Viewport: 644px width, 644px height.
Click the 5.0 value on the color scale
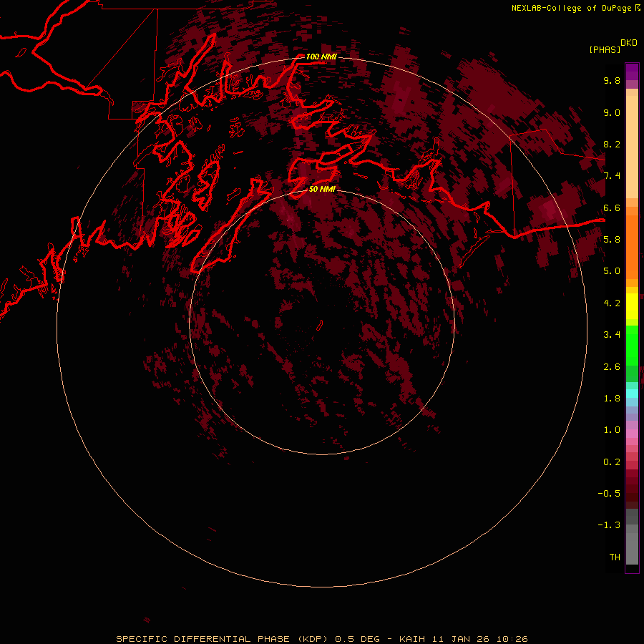coord(612,271)
